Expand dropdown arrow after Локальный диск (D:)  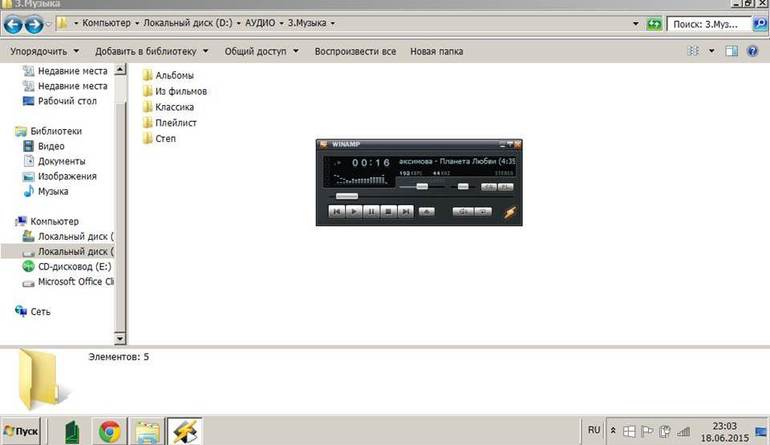point(238,23)
